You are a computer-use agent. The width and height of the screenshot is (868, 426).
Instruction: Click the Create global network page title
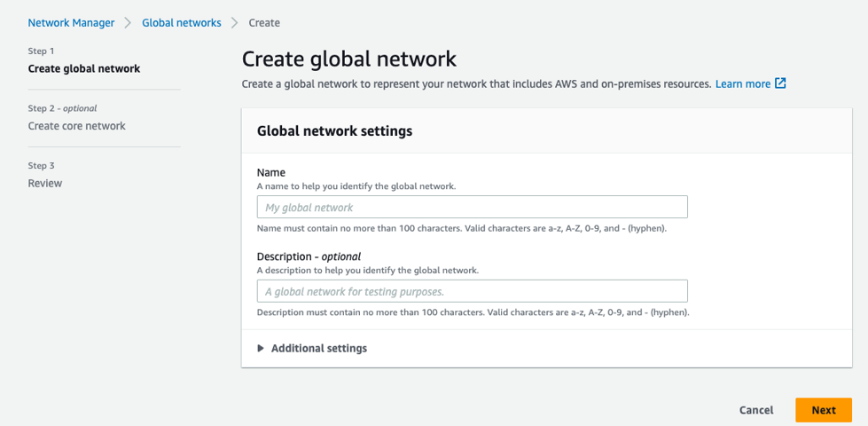tap(349, 59)
